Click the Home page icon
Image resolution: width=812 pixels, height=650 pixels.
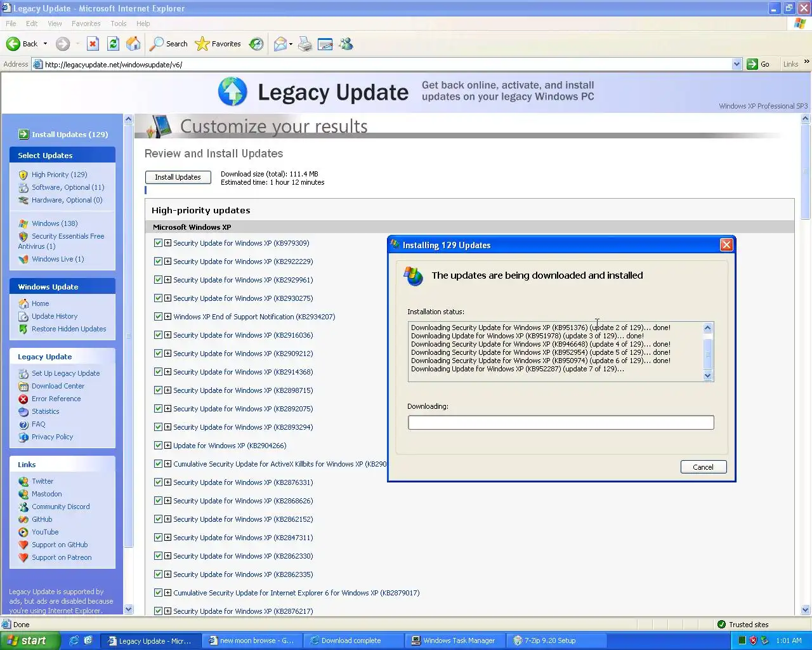133,44
